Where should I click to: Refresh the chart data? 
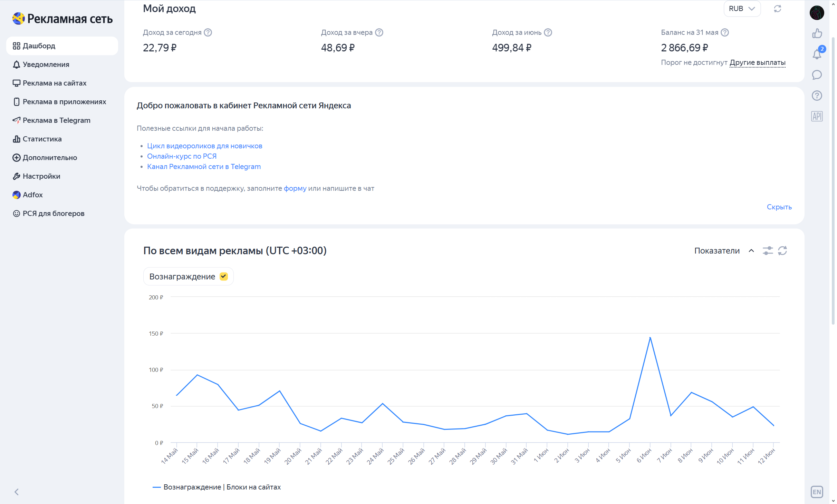782,251
